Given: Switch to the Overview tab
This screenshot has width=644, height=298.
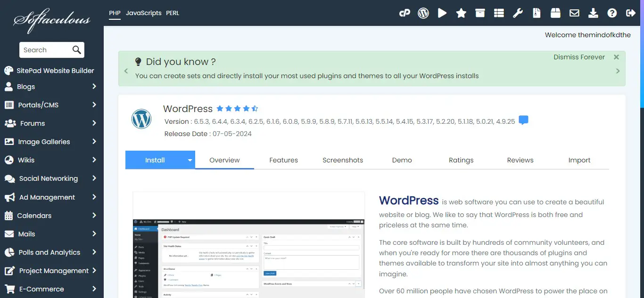Looking at the screenshot, I should coord(224,160).
